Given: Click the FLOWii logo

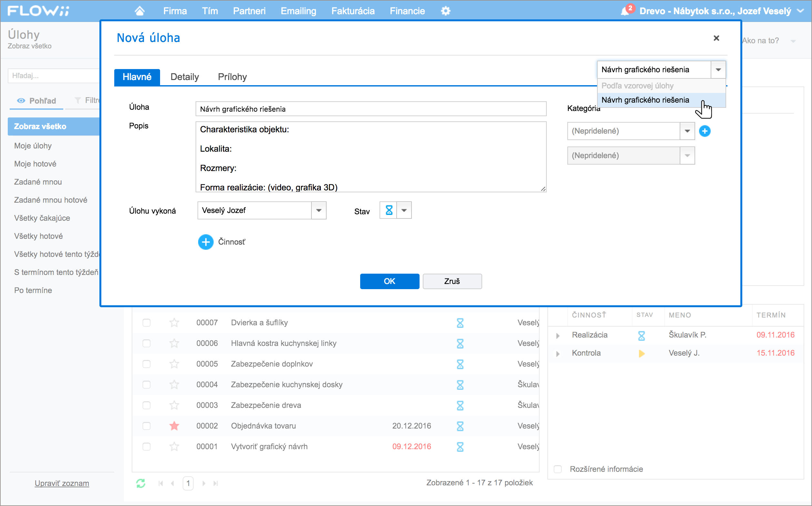Looking at the screenshot, I should pyautogui.click(x=38, y=11).
